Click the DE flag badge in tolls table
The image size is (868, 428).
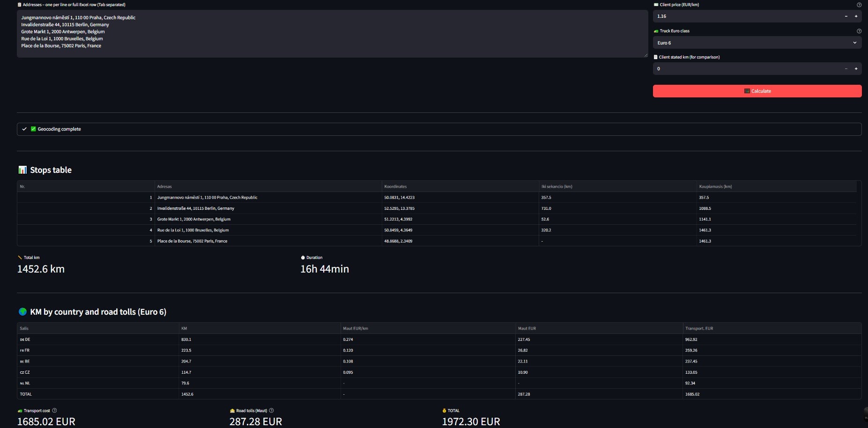(x=22, y=339)
